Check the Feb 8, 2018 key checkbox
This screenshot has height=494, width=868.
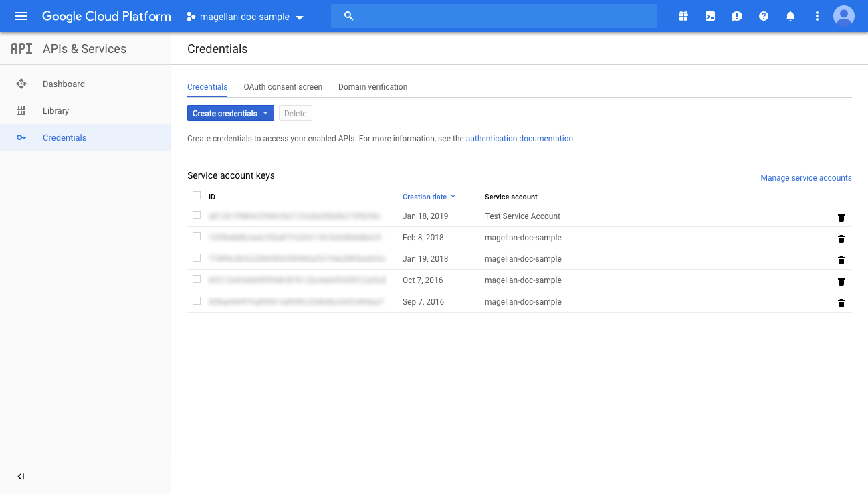(197, 236)
